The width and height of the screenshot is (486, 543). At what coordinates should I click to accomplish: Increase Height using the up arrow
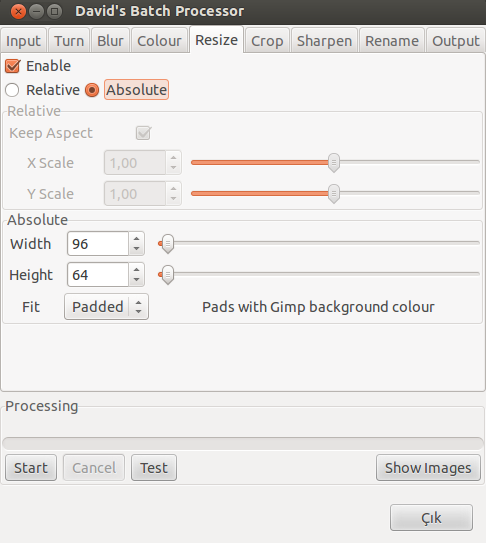(136, 269)
